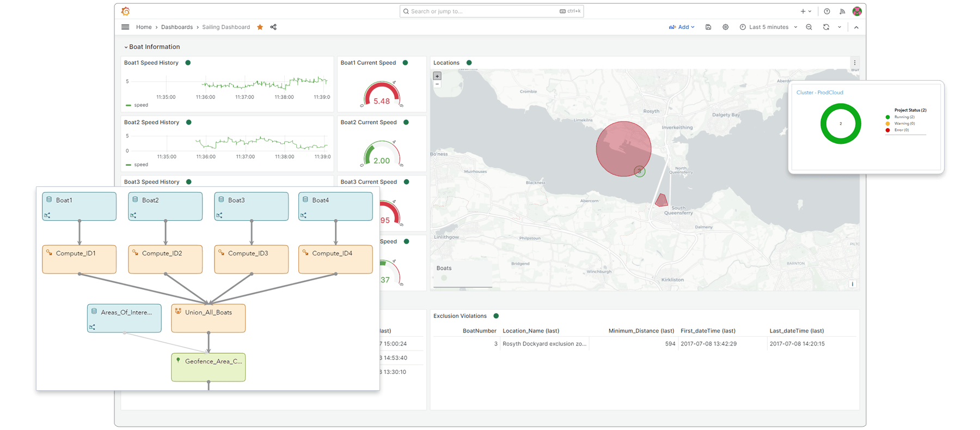Click Boat4 node share schema icon

tap(303, 215)
